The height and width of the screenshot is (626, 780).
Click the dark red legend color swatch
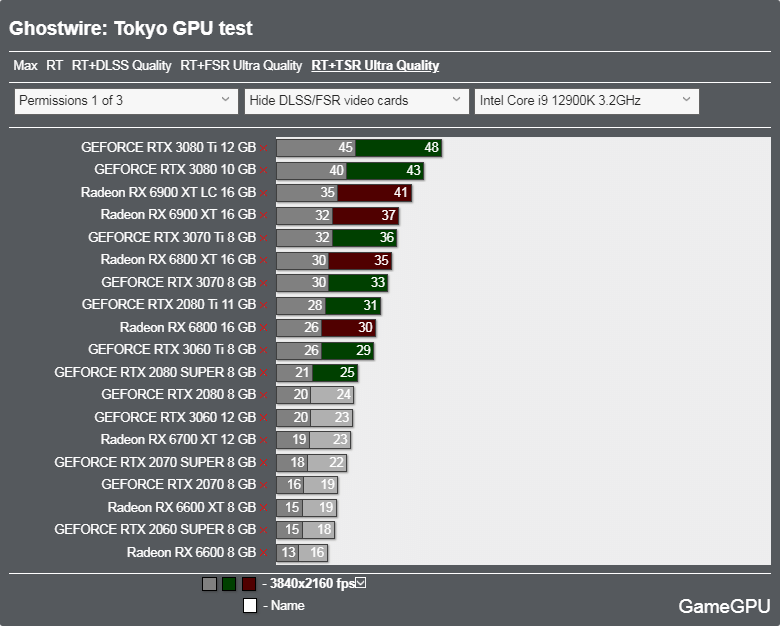(249, 584)
